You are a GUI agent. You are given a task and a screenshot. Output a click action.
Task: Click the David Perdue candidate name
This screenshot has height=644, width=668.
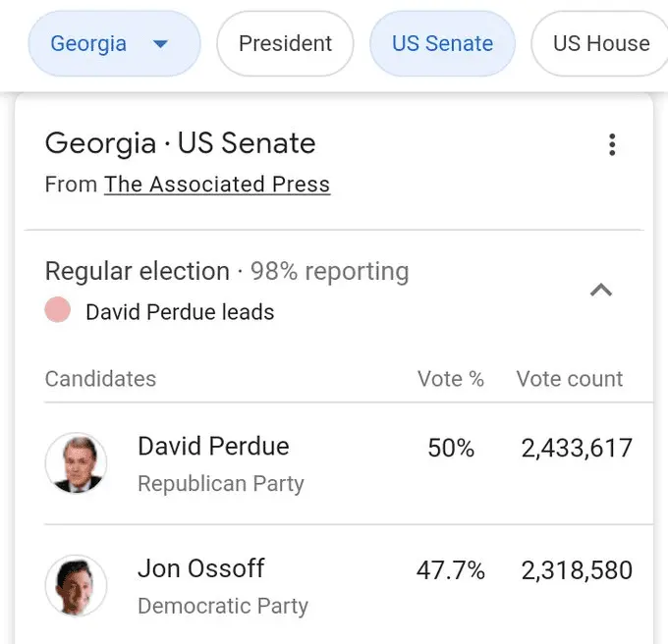click(x=213, y=447)
